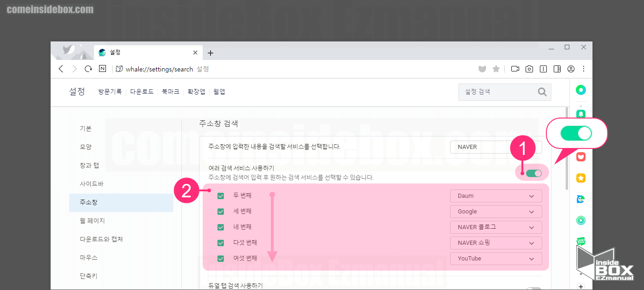
Task: Open the 다운로드 link in header
Action: click(x=142, y=92)
